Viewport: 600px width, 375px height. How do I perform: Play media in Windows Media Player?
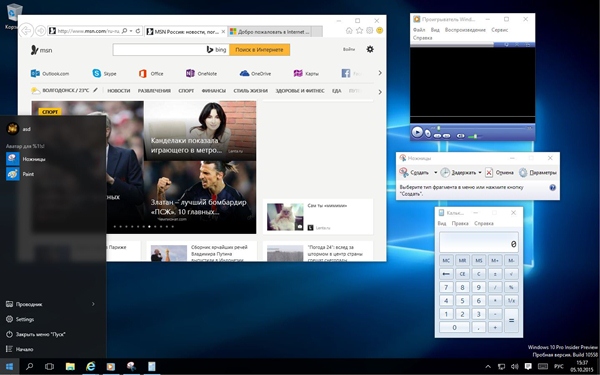tap(417, 132)
